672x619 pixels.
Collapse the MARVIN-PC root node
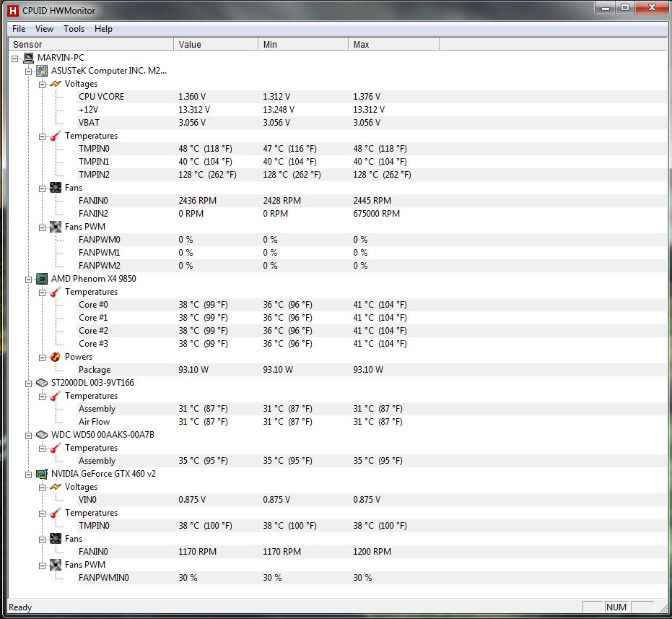coord(15,59)
